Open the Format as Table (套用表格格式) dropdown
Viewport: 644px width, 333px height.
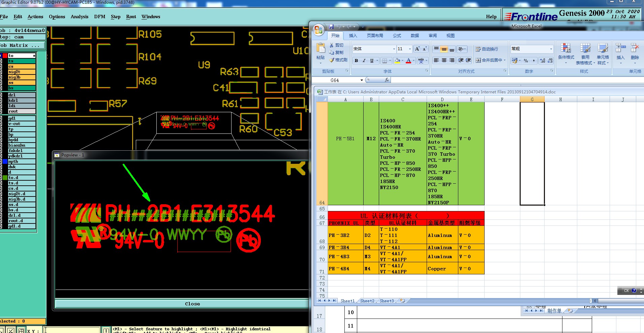coord(585,54)
